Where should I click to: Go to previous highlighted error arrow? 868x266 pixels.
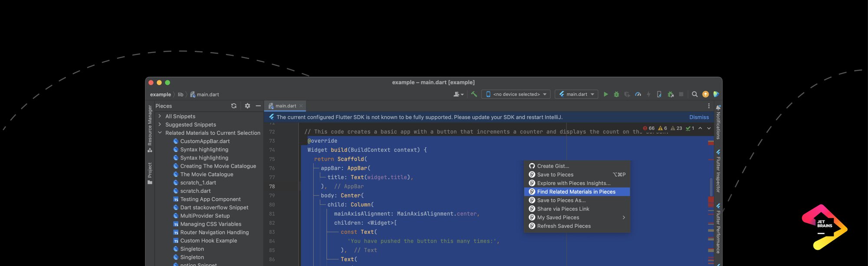pos(700,128)
